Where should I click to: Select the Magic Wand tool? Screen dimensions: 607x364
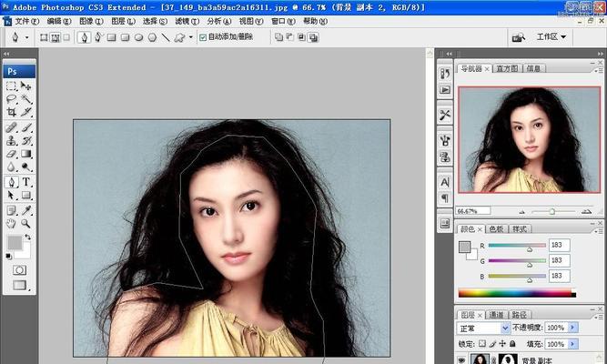(x=26, y=99)
